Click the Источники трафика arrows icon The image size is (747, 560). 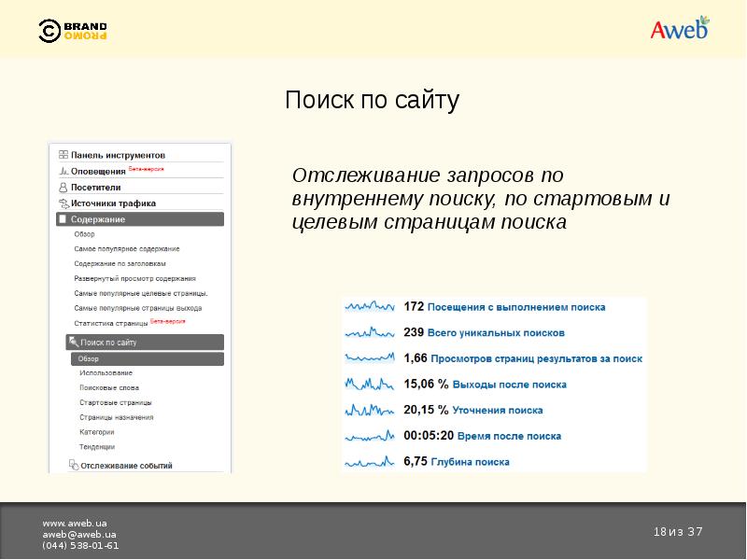coord(63,203)
